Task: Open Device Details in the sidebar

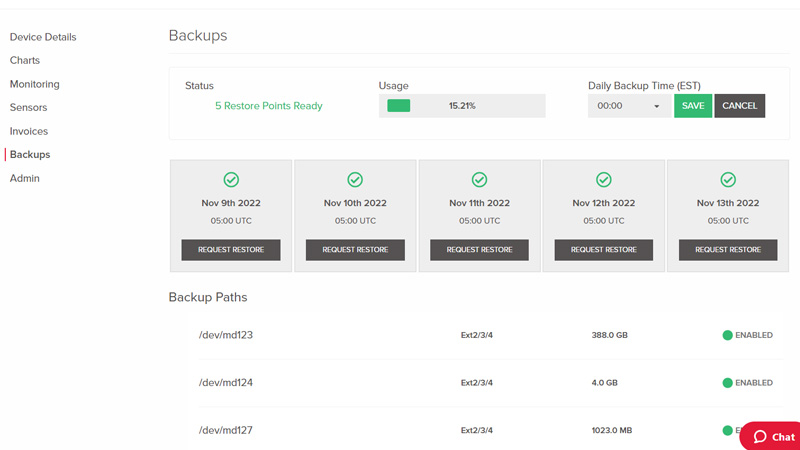Action: [43, 37]
